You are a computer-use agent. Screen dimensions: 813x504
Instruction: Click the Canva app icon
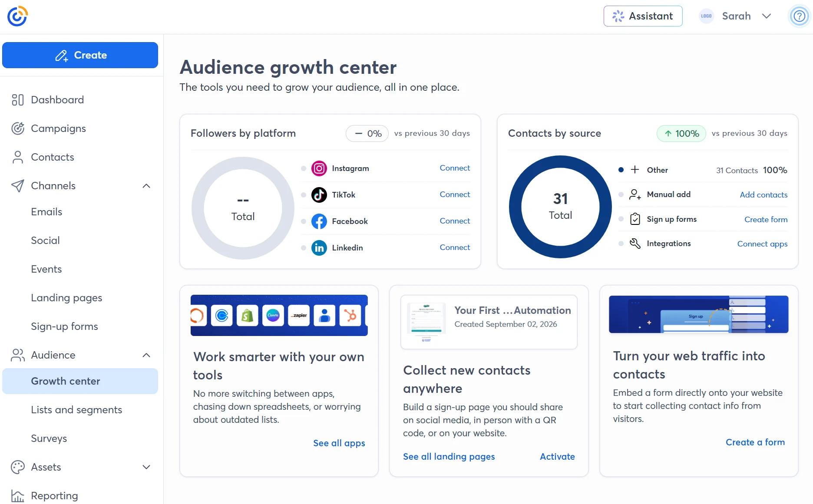[x=273, y=316]
